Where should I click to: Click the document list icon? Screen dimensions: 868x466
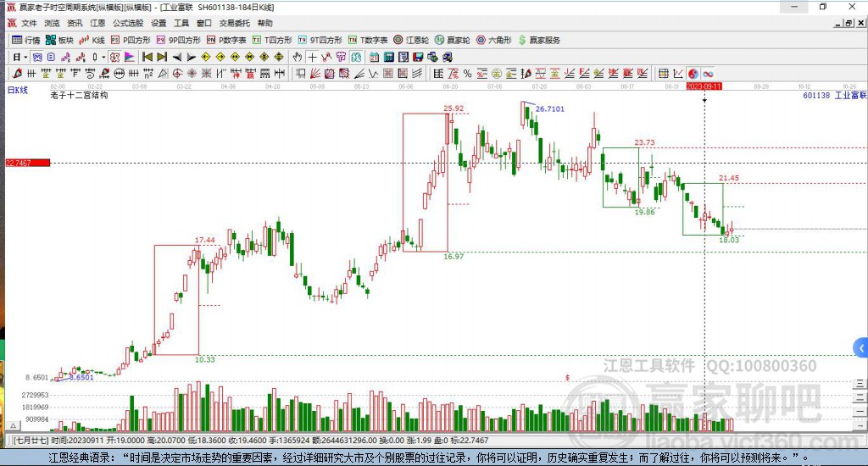(x=51, y=57)
